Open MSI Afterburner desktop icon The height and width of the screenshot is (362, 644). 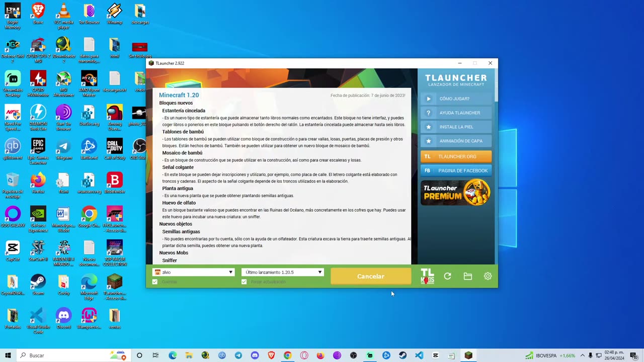(x=63, y=83)
